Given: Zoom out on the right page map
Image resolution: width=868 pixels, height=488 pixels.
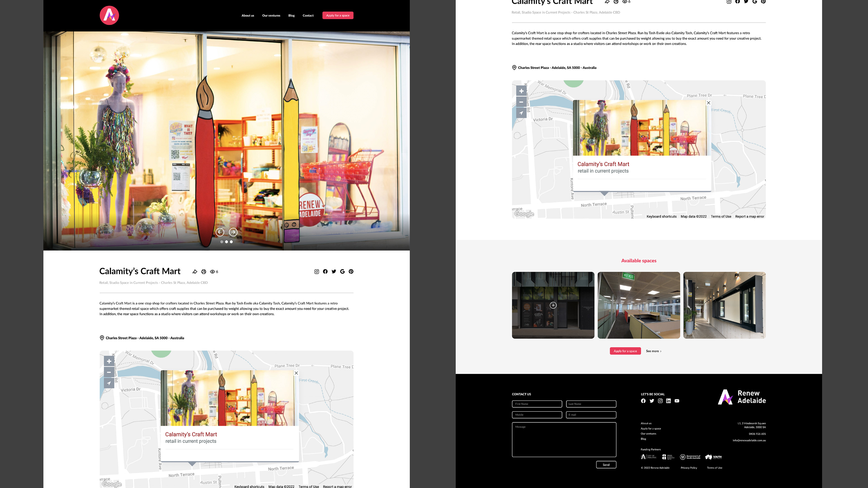Looking at the screenshot, I should pyautogui.click(x=521, y=102).
